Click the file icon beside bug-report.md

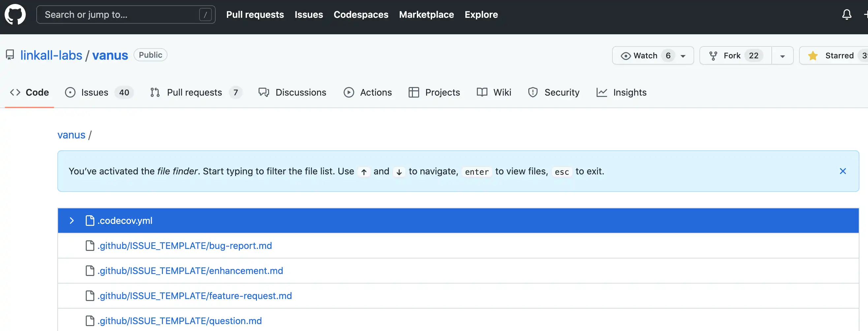click(x=90, y=246)
